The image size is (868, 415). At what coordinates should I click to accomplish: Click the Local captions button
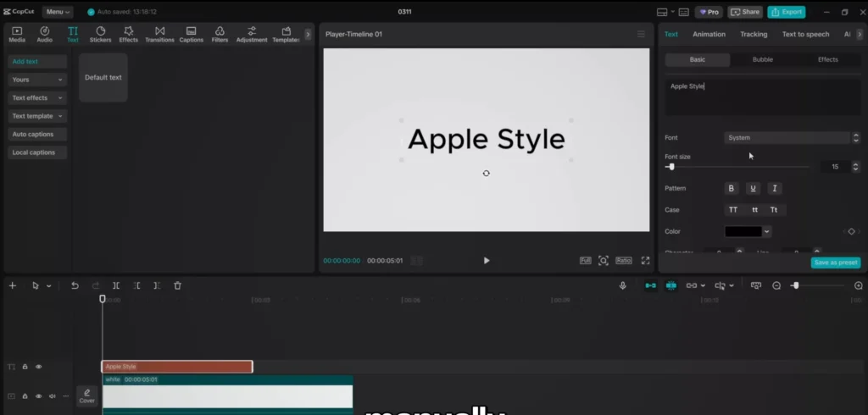coord(37,152)
